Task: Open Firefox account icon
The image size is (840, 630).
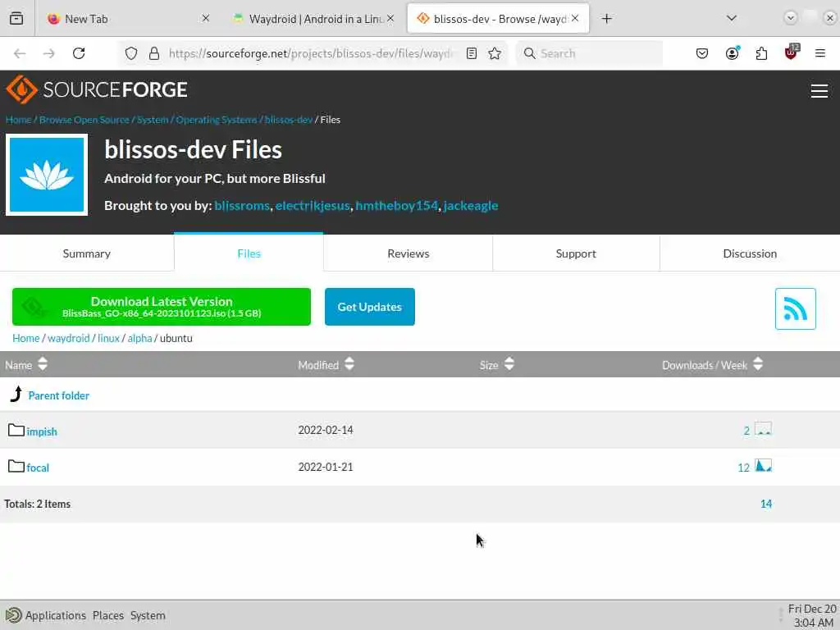Action: tap(732, 53)
